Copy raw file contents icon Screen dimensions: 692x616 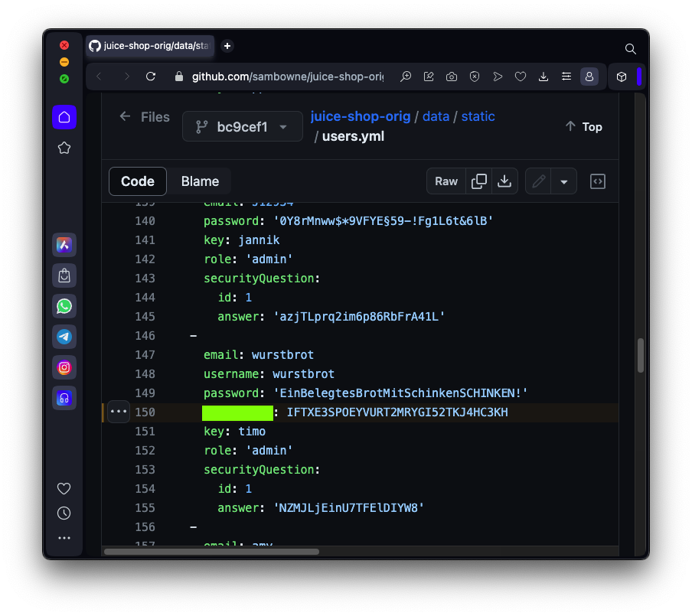point(479,181)
